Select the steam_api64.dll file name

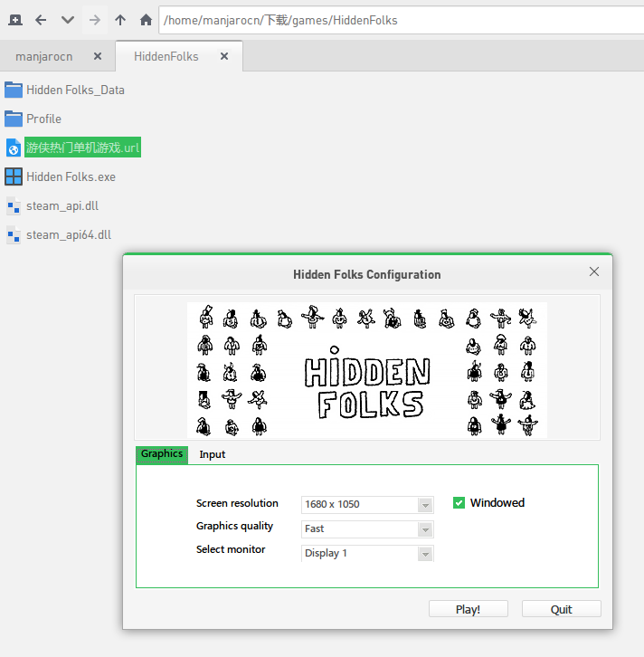(x=69, y=234)
